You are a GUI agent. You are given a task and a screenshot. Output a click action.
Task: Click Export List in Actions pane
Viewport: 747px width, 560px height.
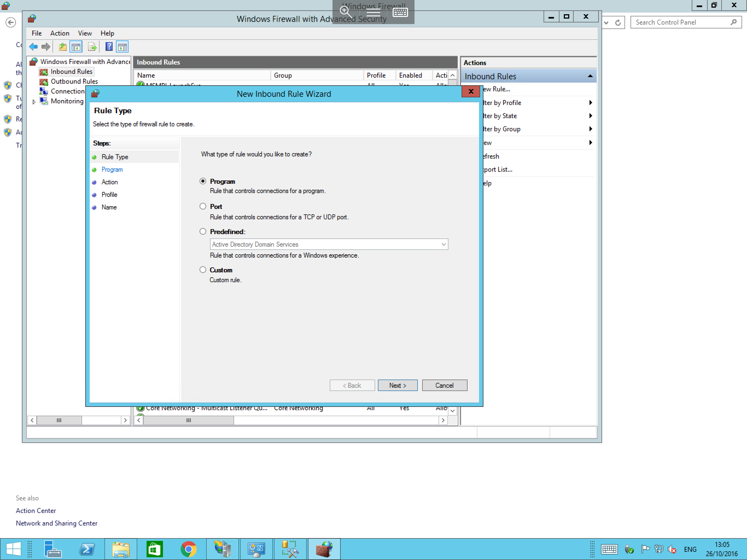498,170
